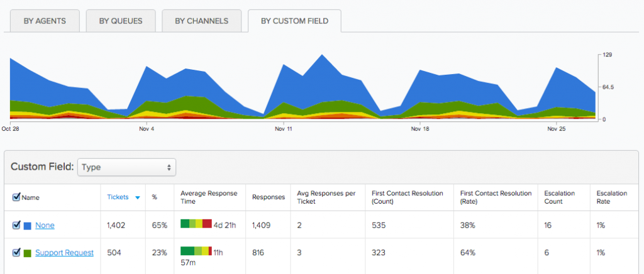Toggle the select-all Name checkbox
This screenshot has height=274, width=644.
(x=16, y=197)
